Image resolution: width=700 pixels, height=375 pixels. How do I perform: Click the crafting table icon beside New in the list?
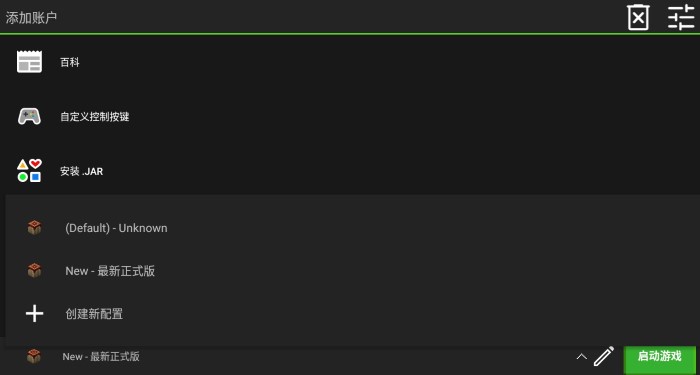point(34,271)
